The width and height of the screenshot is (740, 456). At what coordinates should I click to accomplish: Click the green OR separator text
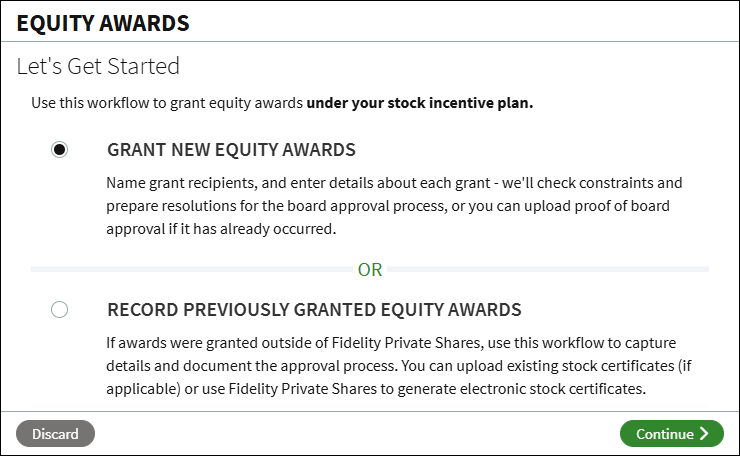[x=370, y=270]
